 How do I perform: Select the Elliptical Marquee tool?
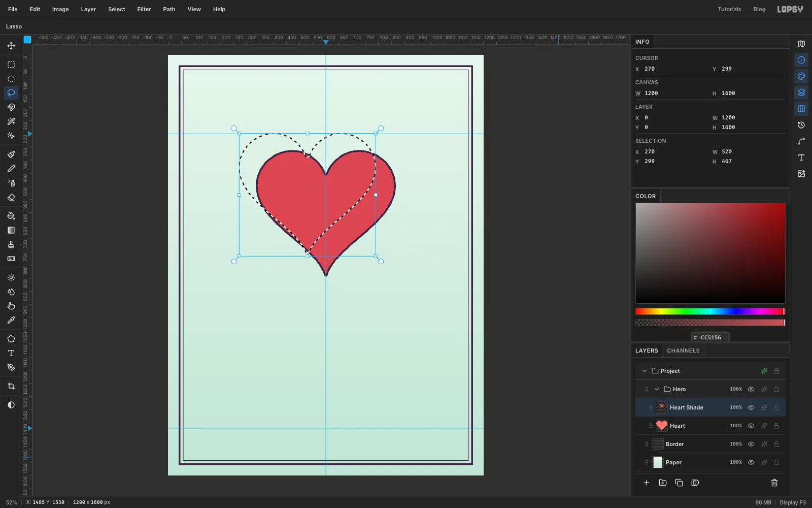pyautogui.click(x=11, y=79)
